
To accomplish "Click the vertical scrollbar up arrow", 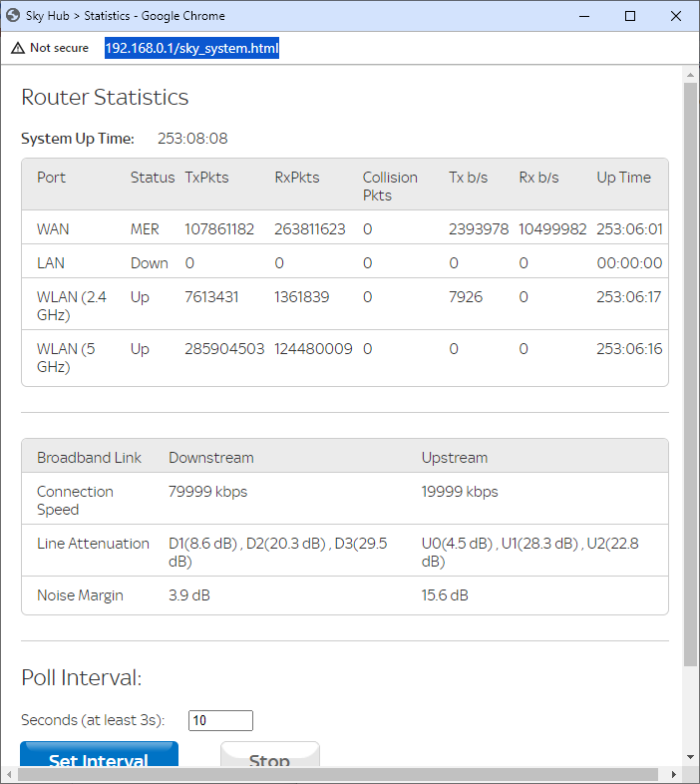I will (x=690, y=74).
